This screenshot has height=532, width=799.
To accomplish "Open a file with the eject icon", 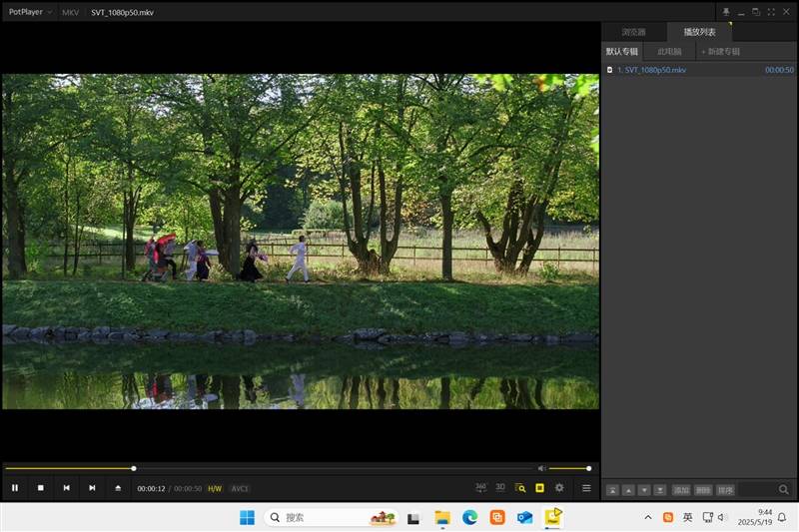I will pos(118,488).
